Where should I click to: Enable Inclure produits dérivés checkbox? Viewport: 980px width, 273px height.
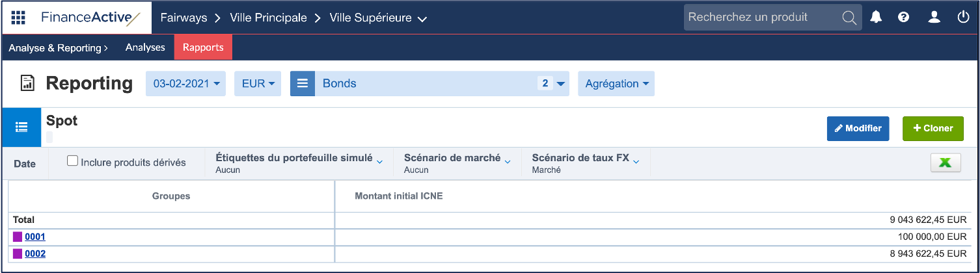click(x=73, y=161)
